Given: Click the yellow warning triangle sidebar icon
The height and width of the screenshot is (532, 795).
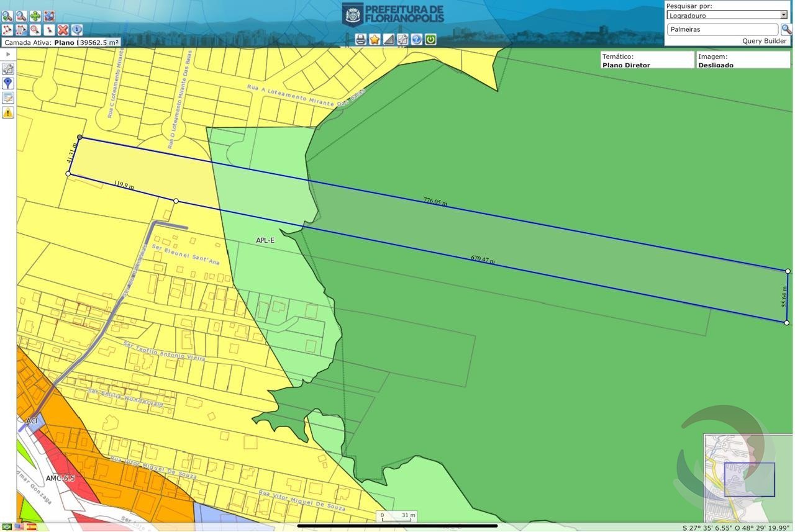Looking at the screenshot, I should coord(8,112).
